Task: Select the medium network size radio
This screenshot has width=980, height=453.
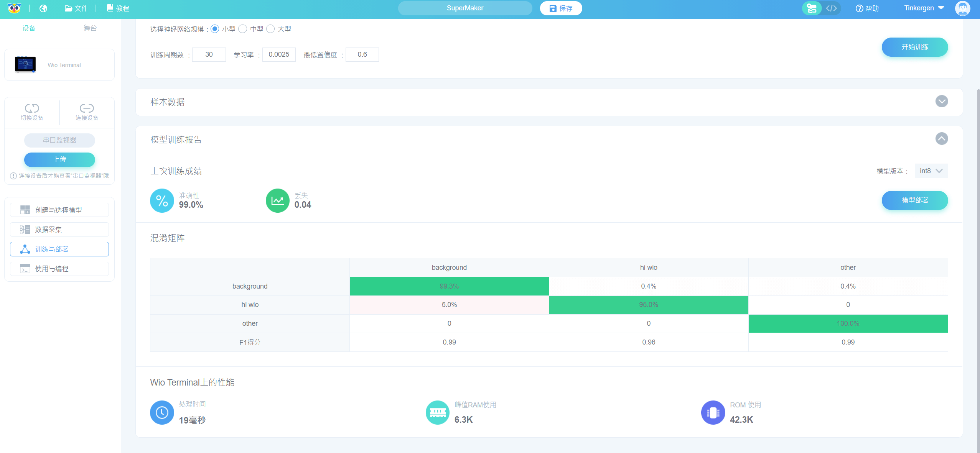Action: click(242, 29)
